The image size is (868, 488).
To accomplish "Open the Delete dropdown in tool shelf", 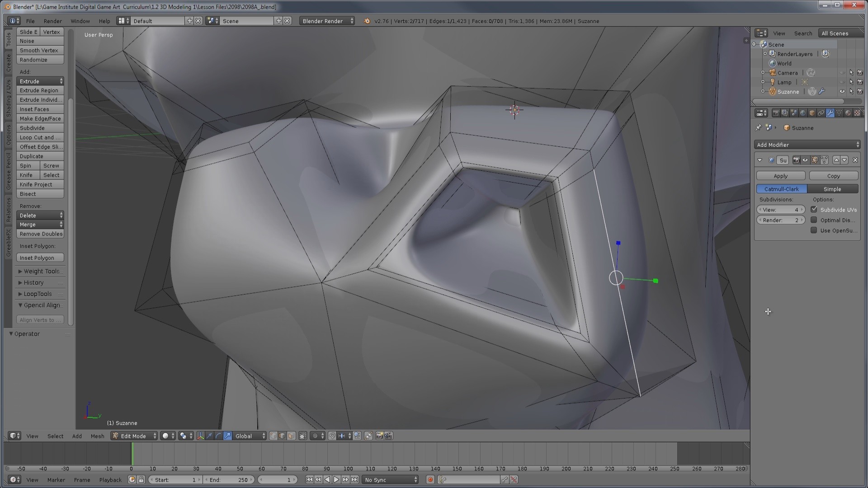I will (40, 216).
